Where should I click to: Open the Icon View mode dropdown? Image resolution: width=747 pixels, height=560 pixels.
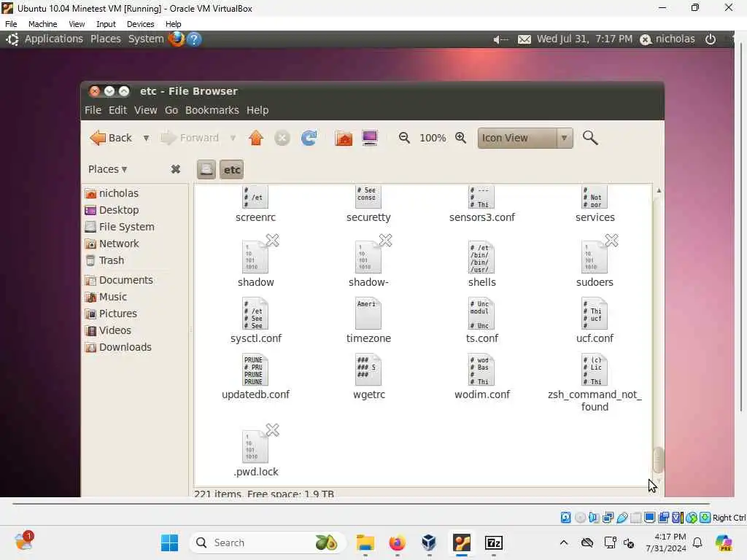[x=525, y=138]
